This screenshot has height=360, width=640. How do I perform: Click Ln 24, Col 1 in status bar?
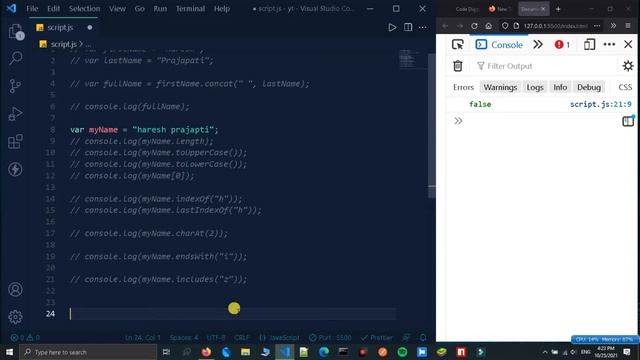coord(143,338)
